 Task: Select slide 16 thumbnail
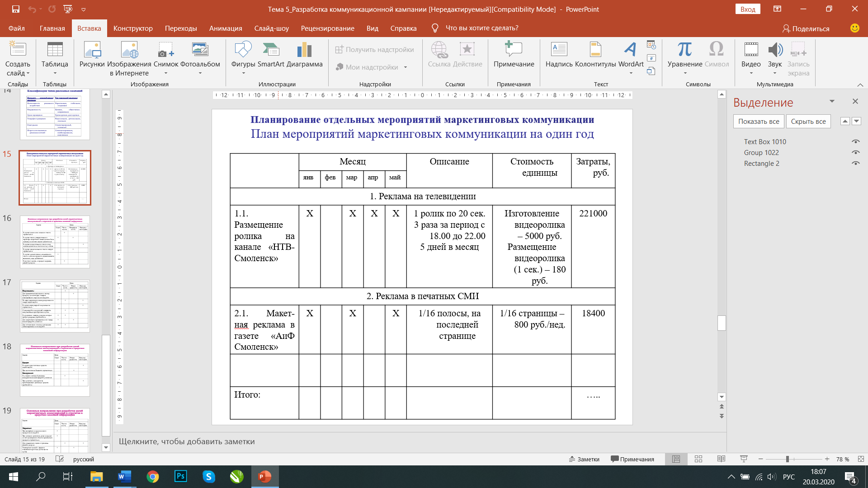(x=55, y=242)
